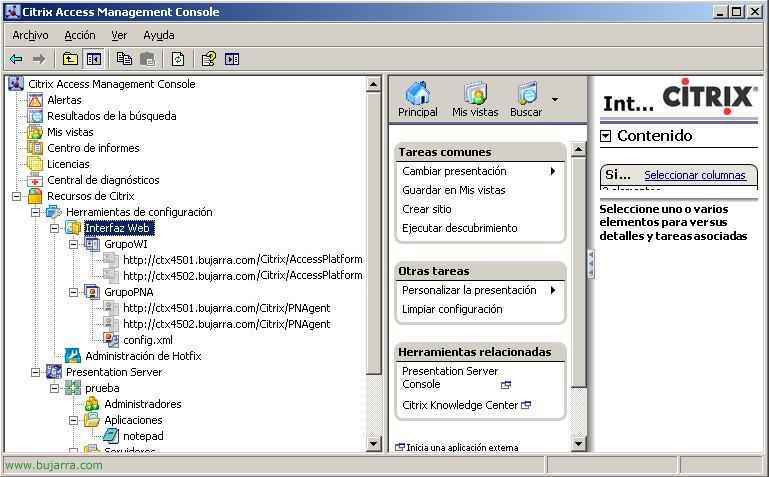
Task: Click Ejecutar descubrimiento
Action: (x=460, y=228)
